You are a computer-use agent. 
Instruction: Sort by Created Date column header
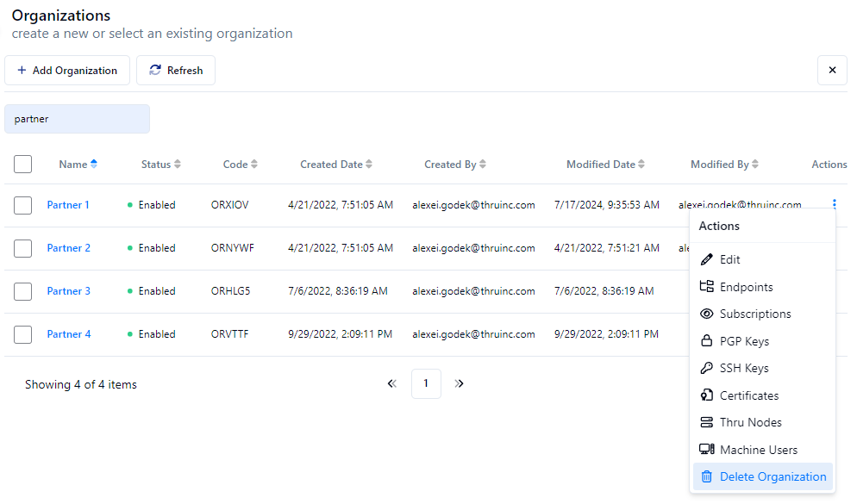click(336, 165)
